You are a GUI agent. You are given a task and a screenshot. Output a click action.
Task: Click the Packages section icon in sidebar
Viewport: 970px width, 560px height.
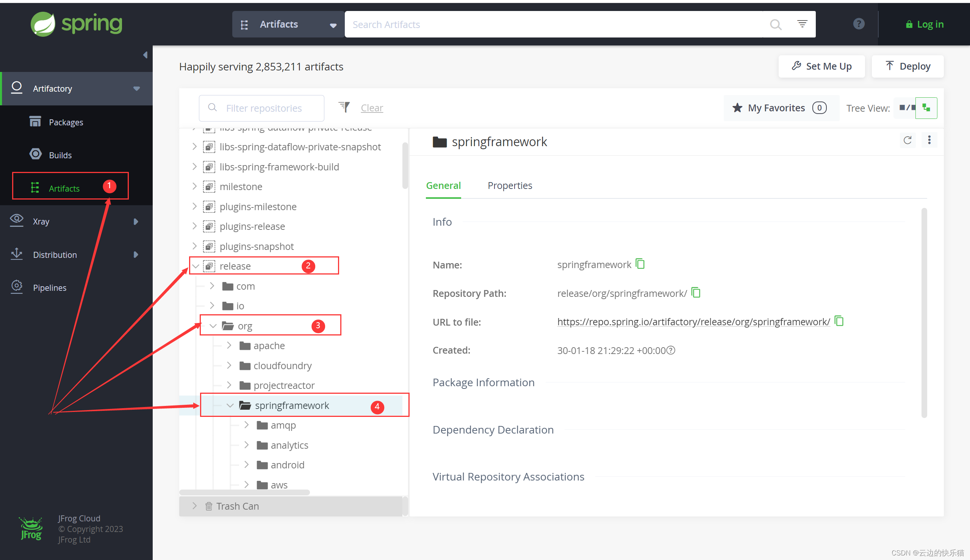coord(34,121)
